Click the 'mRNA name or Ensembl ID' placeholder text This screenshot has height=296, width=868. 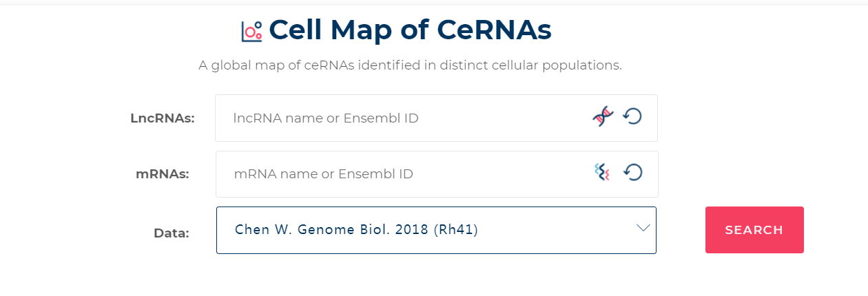point(324,174)
